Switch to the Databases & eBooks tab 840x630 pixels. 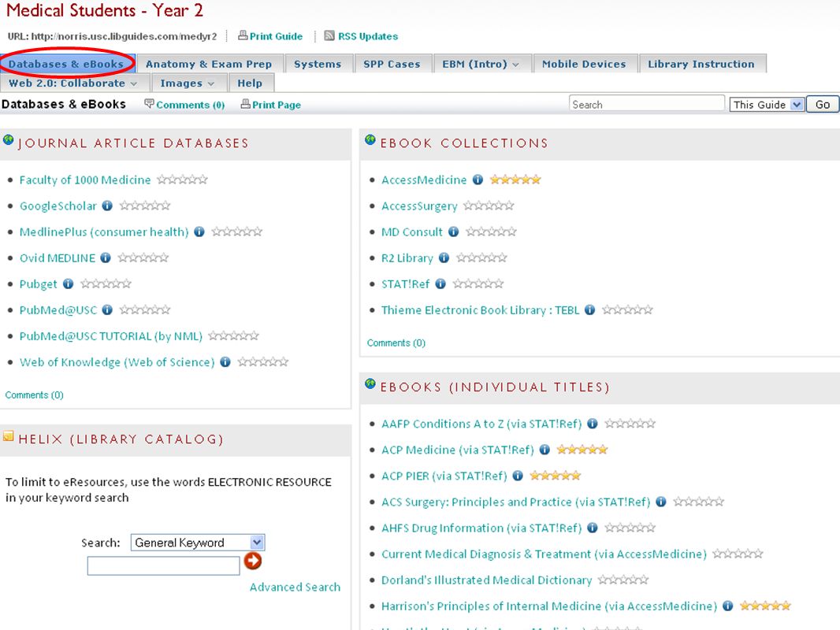pyautogui.click(x=66, y=64)
